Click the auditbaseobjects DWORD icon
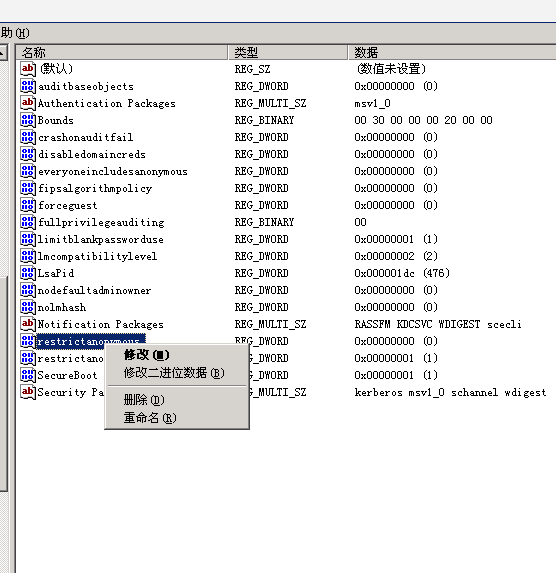The width and height of the screenshot is (556, 573). (x=28, y=86)
